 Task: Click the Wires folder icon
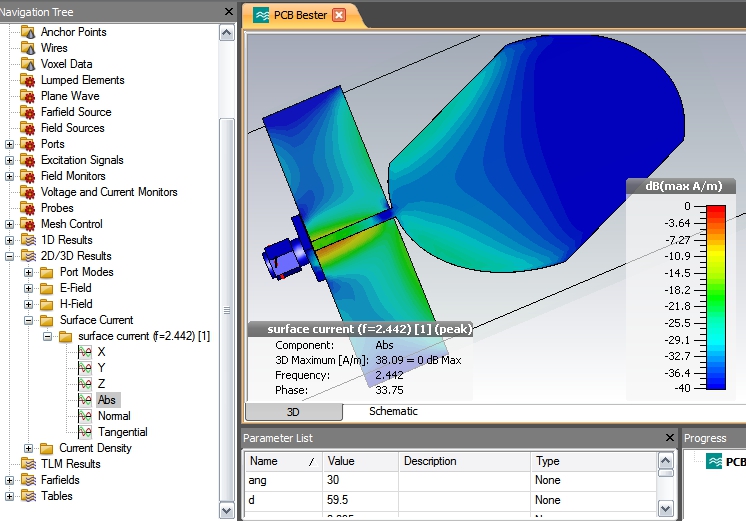(x=28, y=48)
